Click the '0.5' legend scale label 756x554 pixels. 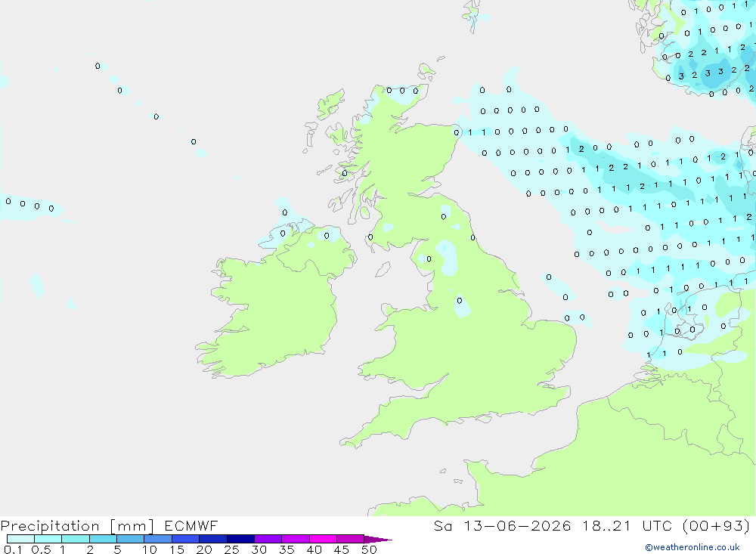pyautogui.click(x=41, y=549)
